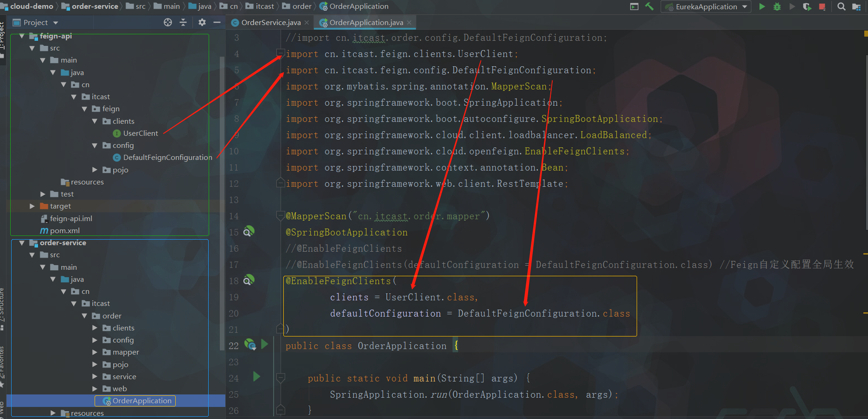Viewport: 868px width, 419px height.
Task: Open Project panel settings gear
Action: (202, 22)
